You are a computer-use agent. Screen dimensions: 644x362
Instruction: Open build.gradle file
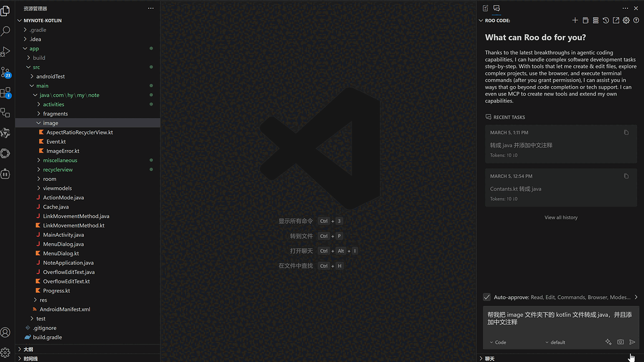(47, 337)
